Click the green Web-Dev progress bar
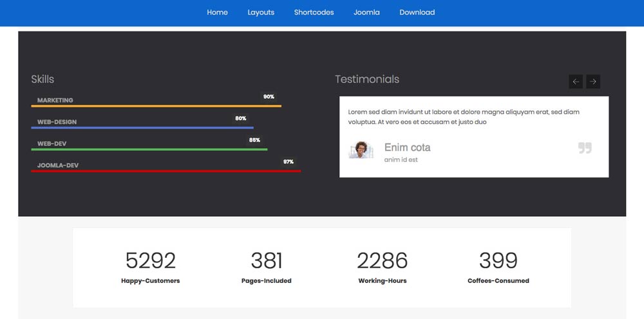The image size is (644, 328). [149, 149]
